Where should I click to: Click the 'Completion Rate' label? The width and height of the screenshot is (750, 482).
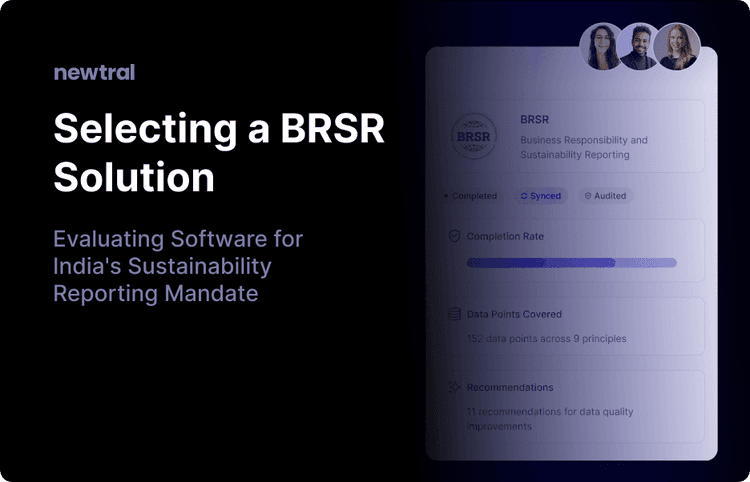click(505, 236)
